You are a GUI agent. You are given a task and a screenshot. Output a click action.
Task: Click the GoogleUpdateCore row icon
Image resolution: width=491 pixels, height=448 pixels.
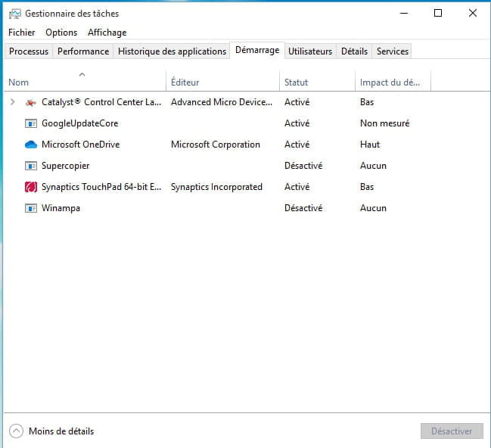tap(31, 123)
